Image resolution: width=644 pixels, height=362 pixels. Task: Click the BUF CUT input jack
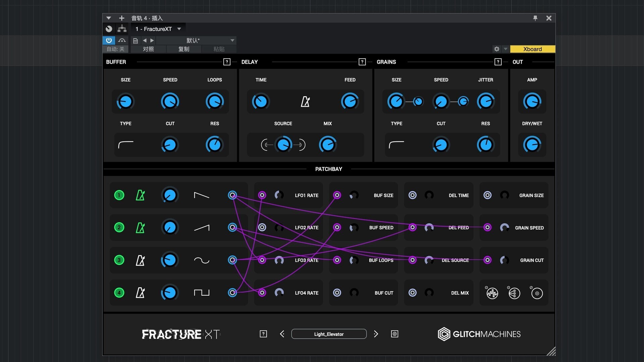pos(337,293)
